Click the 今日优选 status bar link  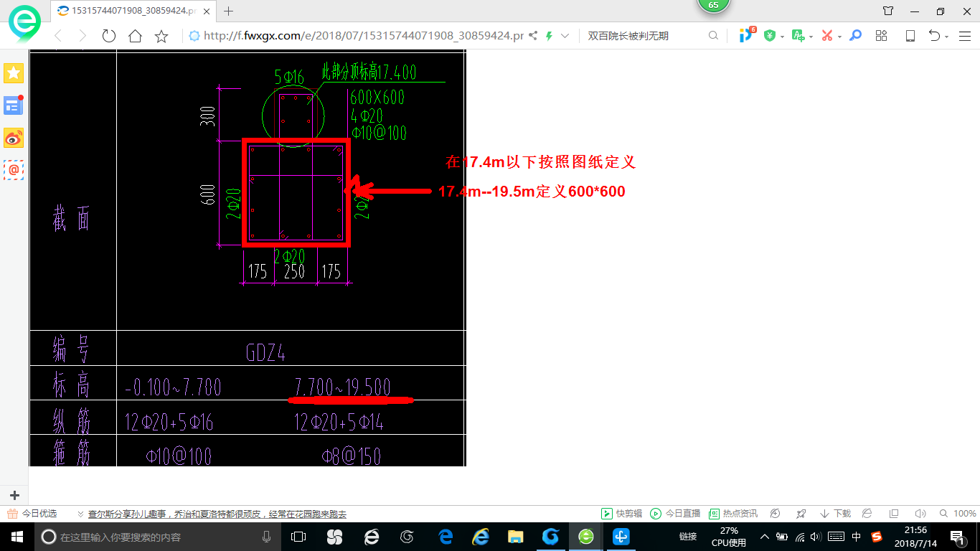pos(32,514)
